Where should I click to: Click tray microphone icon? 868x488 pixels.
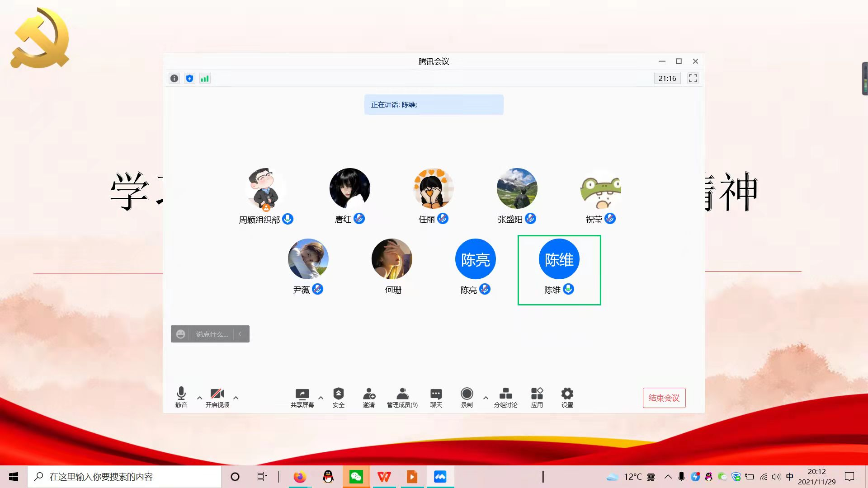click(682, 477)
